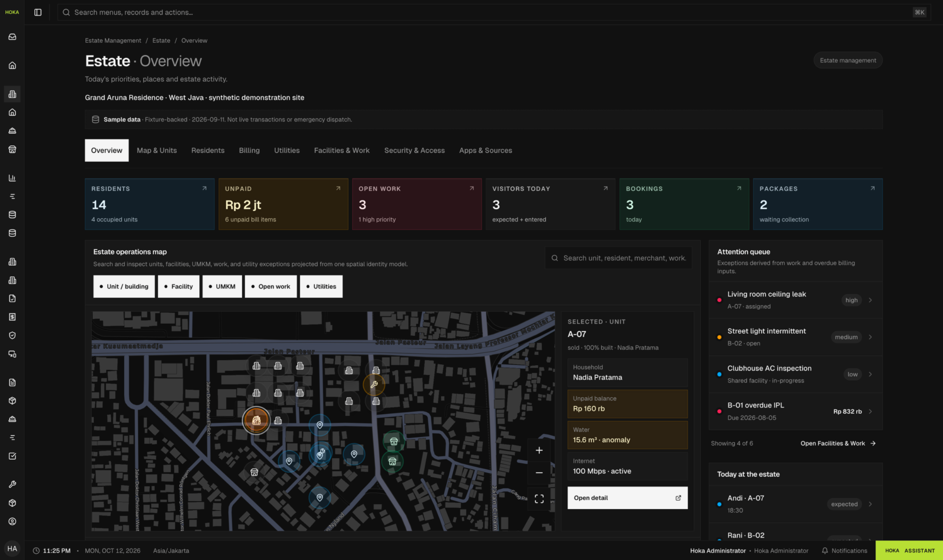Toggle the sidebar panel icon
The height and width of the screenshot is (560, 943).
pos(38,12)
